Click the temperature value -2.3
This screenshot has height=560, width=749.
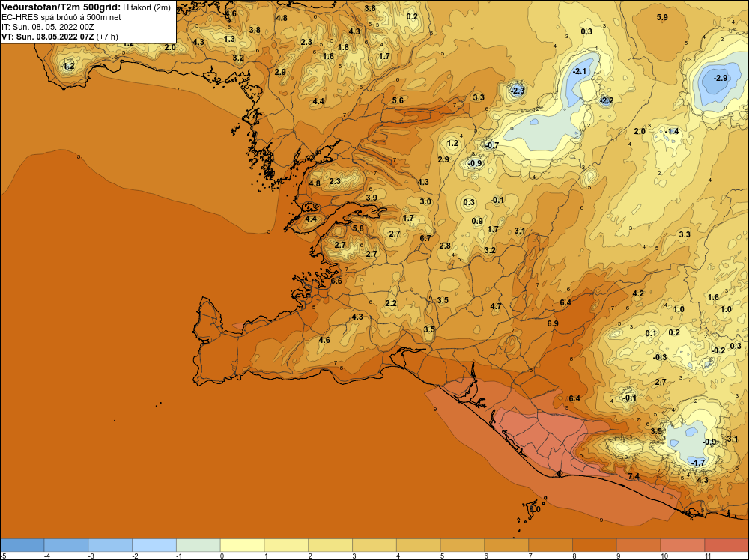click(x=518, y=91)
